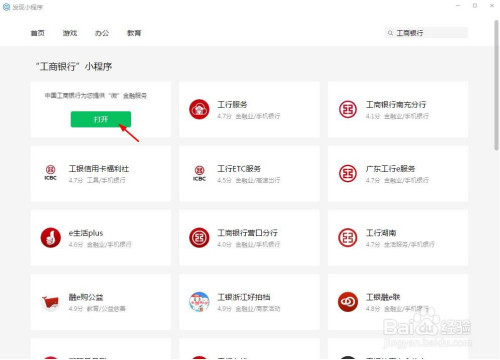Open the 工行ETC服务 title
The image size is (500, 360).
pos(239,169)
